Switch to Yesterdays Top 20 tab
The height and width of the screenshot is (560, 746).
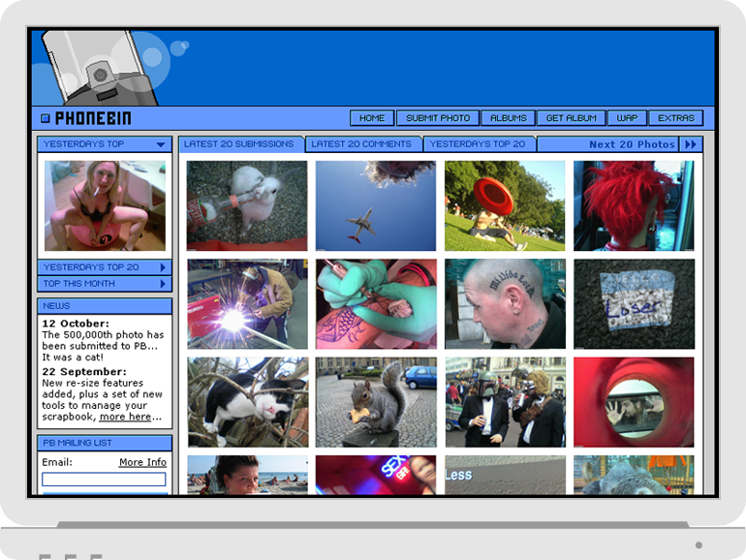(x=480, y=144)
